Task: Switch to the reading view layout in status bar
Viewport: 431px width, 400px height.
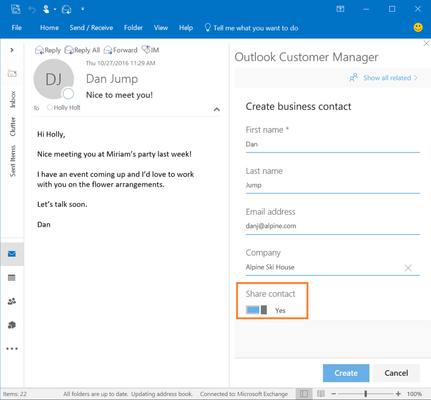Action: (x=321, y=394)
